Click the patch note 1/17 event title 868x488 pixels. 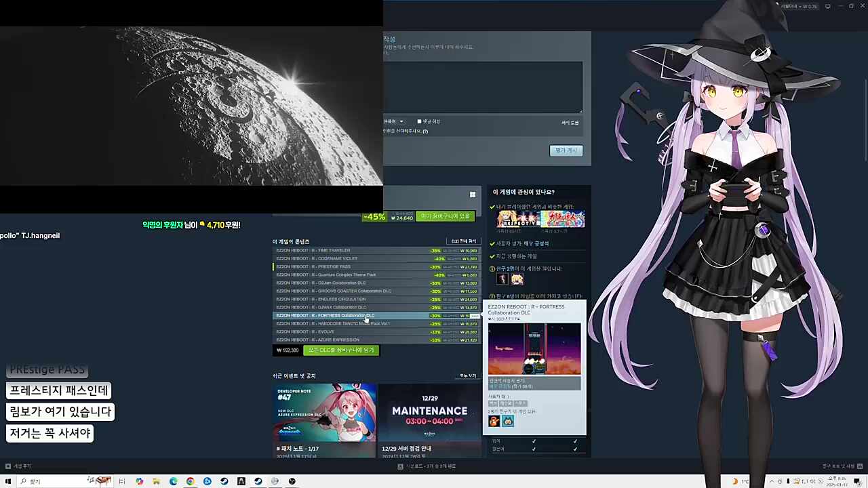click(x=298, y=449)
